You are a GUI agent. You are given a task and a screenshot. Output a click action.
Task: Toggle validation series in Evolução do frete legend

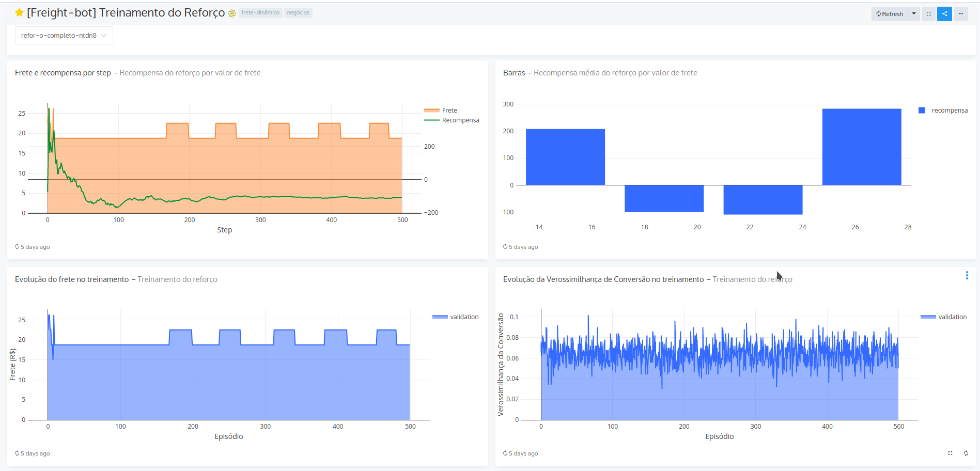(x=456, y=317)
